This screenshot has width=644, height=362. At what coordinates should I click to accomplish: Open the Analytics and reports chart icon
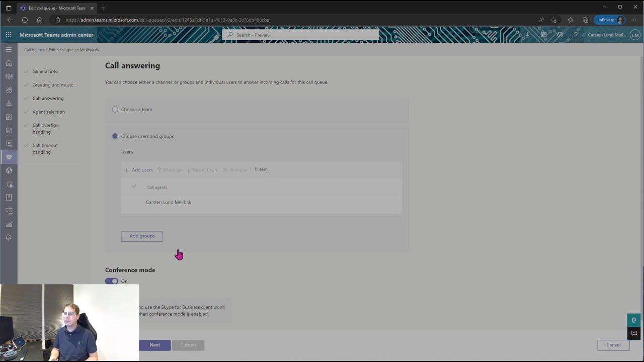pos(9,224)
